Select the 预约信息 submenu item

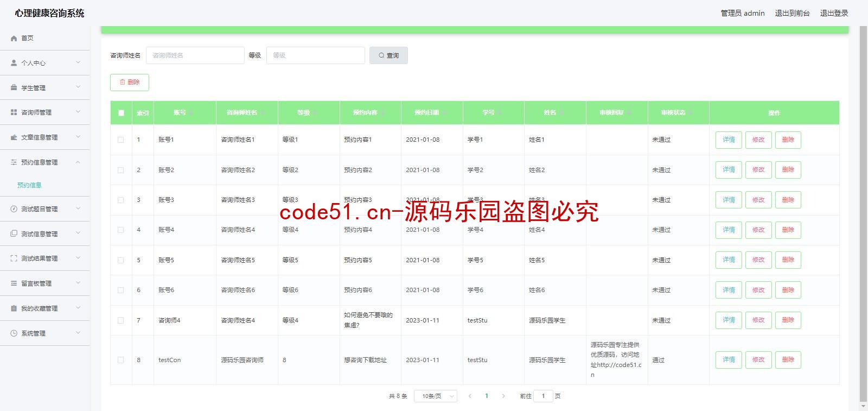(x=29, y=185)
